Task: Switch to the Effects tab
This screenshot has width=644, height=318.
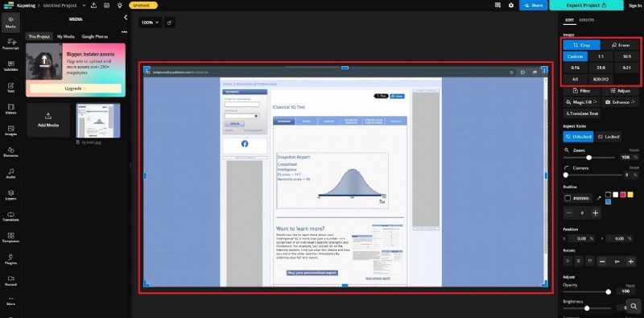Action: tap(587, 20)
